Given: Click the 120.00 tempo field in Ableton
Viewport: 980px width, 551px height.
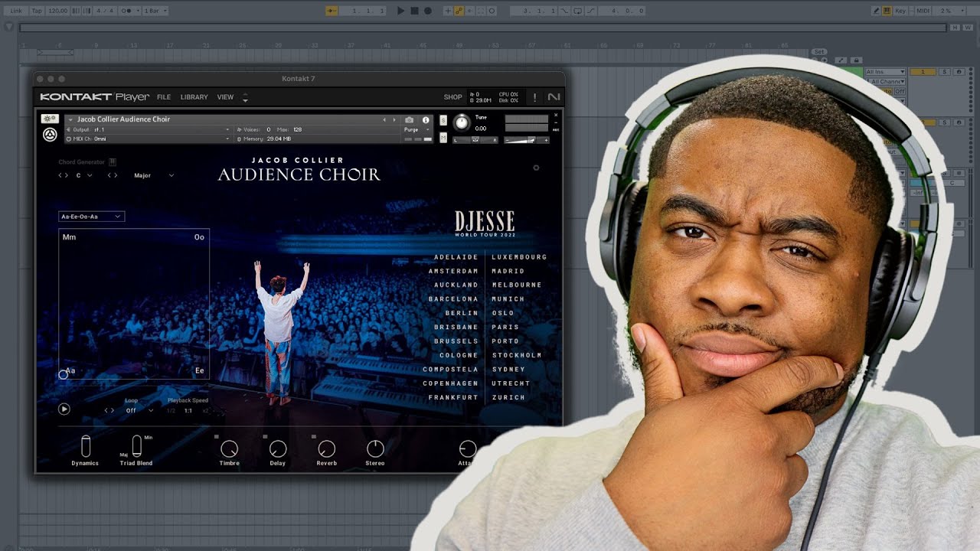Looking at the screenshot, I should [x=57, y=11].
